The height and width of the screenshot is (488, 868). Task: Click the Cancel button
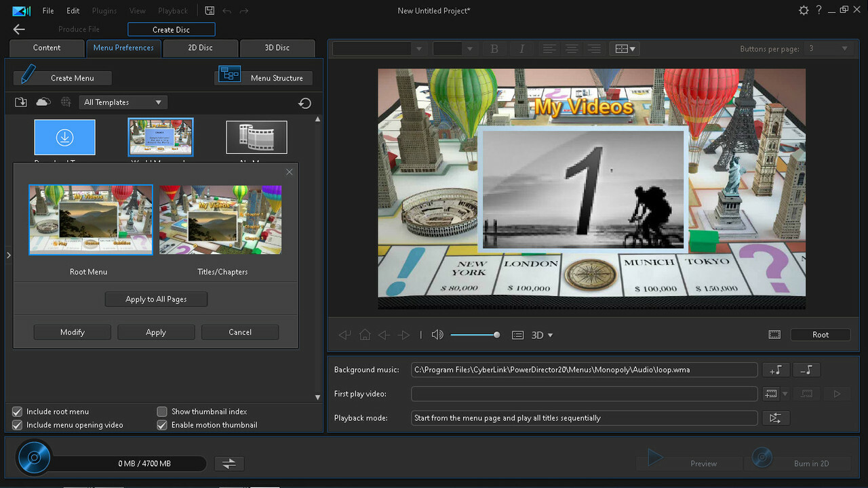(240, 332)
